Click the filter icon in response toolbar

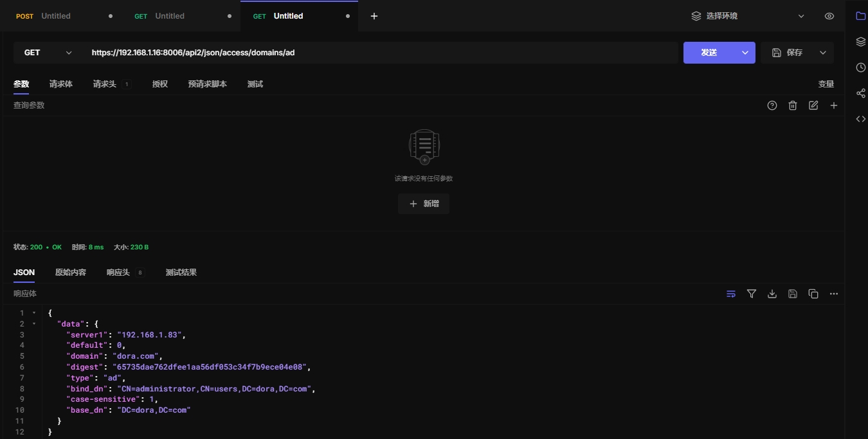752,294
